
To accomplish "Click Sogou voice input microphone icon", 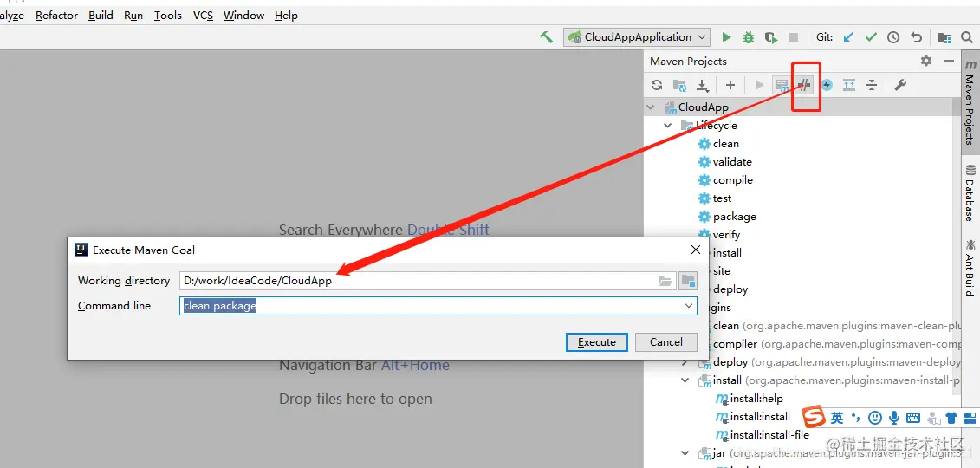I will click(894, 418).
